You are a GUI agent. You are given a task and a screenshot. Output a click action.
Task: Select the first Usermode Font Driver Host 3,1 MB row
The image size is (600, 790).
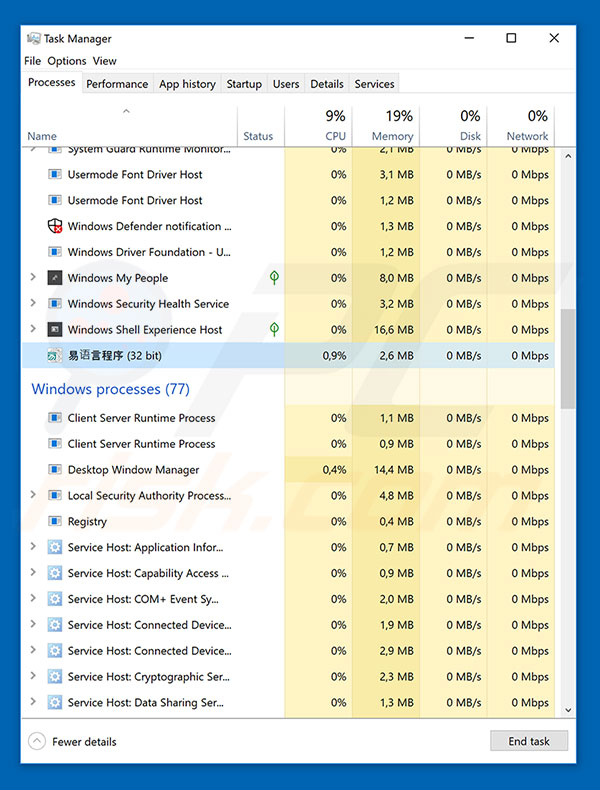tap(289, 175)
